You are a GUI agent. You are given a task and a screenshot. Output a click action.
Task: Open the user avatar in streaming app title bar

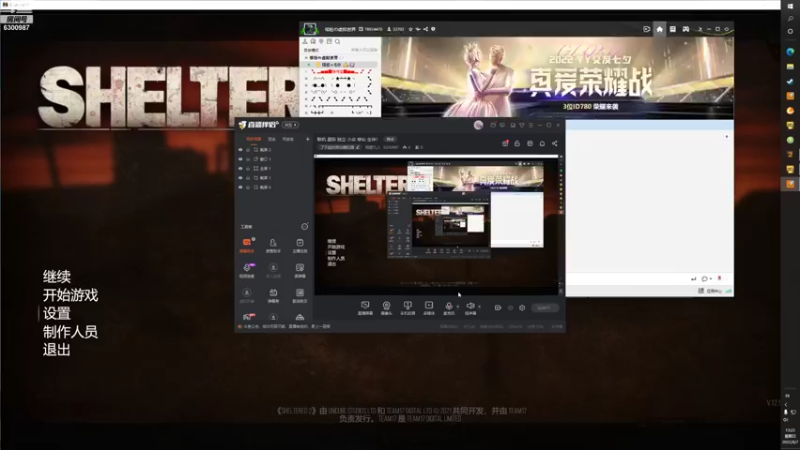478,125
